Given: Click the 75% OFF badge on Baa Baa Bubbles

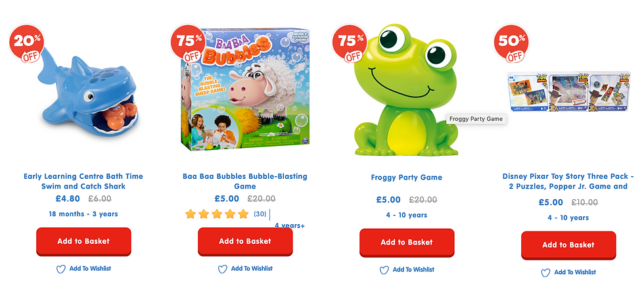Looking at the screenshot, I should pos(188,43).
